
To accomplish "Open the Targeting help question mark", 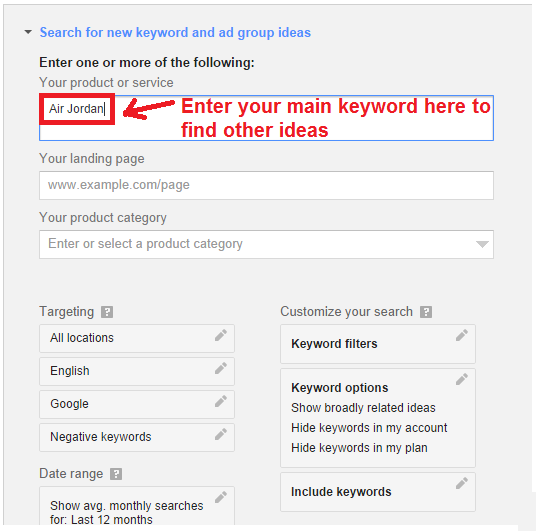I will (107, 312).
